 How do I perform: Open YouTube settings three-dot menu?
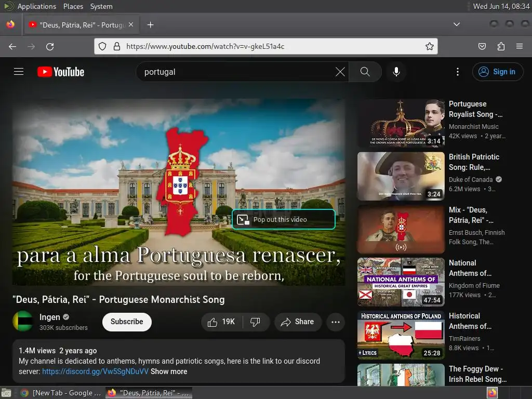(x=457, y=72)
